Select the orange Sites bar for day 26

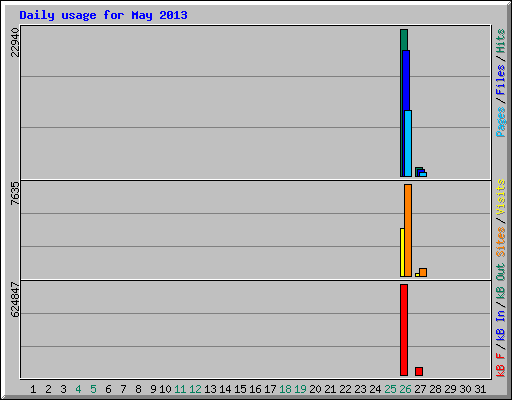coord(408,230)
